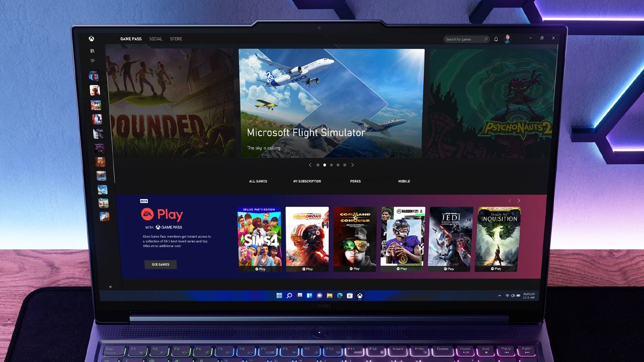Image resolution: width=644 pixels, height=362 pixels.
Task: Open the Star Wars Squadrons game tile
Action: [307, 239]
